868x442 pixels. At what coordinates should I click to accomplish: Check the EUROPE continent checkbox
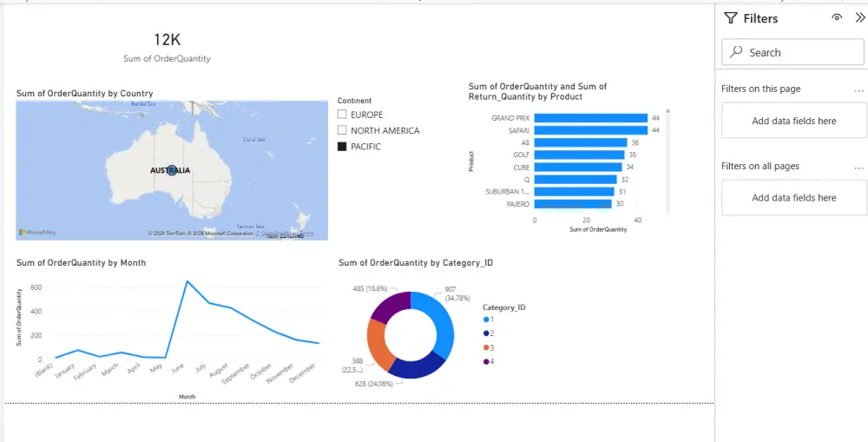click(x=342, y=115)
